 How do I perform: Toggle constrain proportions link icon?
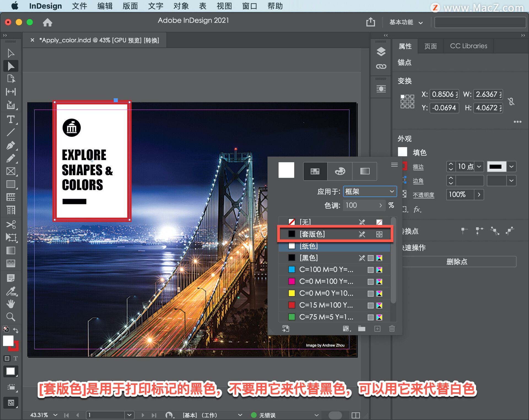click(x=511, y=101)
